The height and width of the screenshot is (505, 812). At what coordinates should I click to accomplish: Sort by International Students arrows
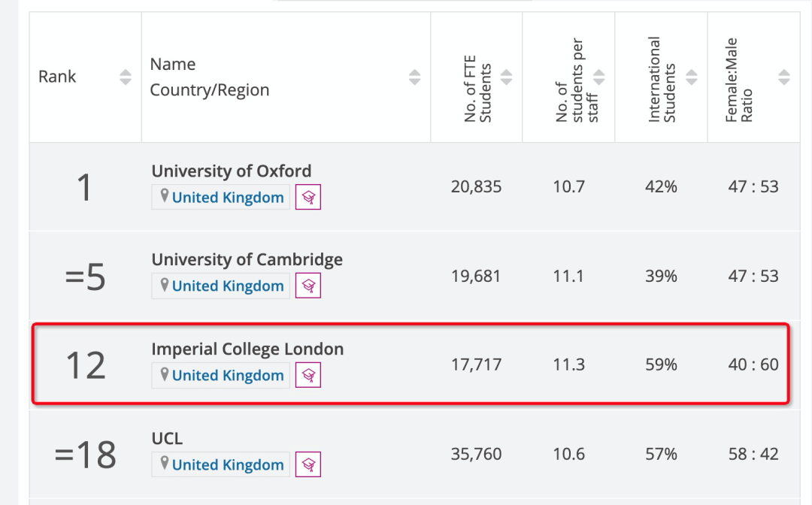(x=692, y=77)
